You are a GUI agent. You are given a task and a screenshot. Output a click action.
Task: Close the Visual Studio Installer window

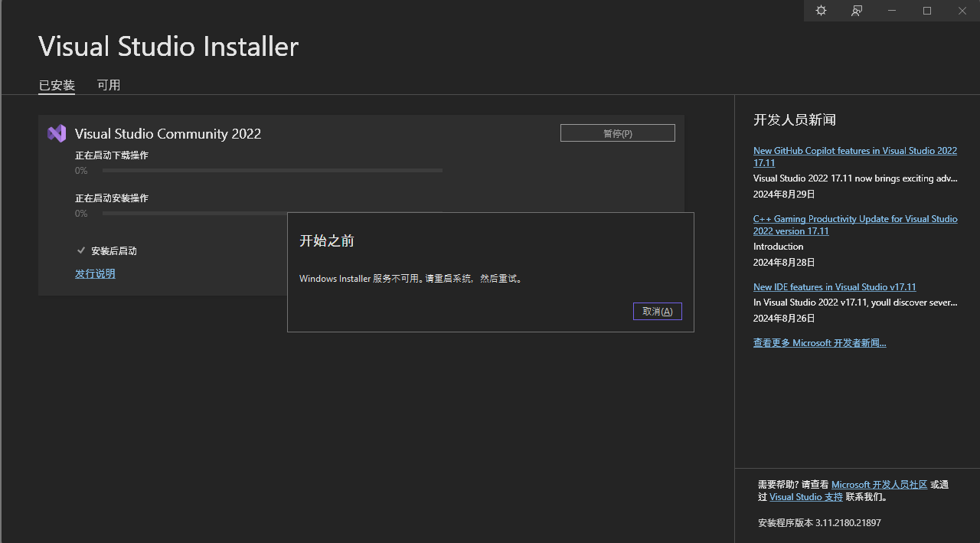pyautogui.click(x=962, y=11)
